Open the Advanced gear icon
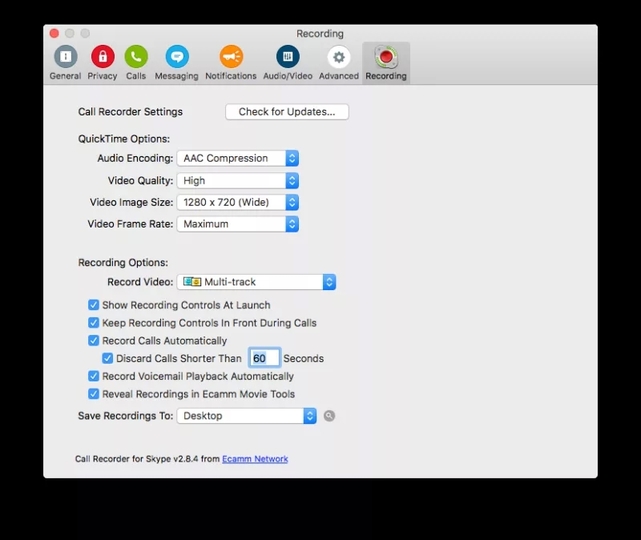 [338, 56]
